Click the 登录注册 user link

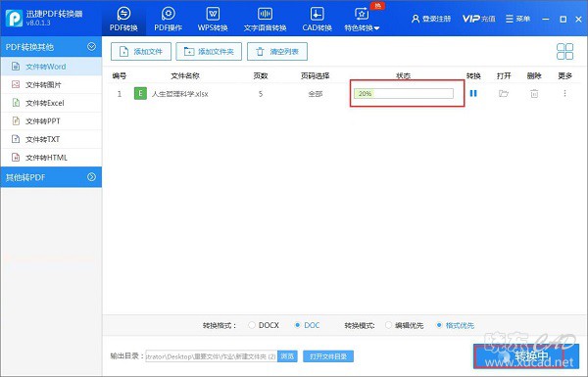pyautogui.click(x=431, y=19)
